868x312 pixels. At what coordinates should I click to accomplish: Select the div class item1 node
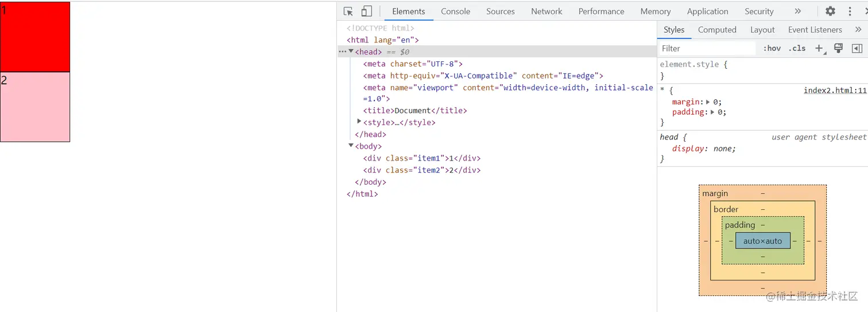tap(421, 158)
